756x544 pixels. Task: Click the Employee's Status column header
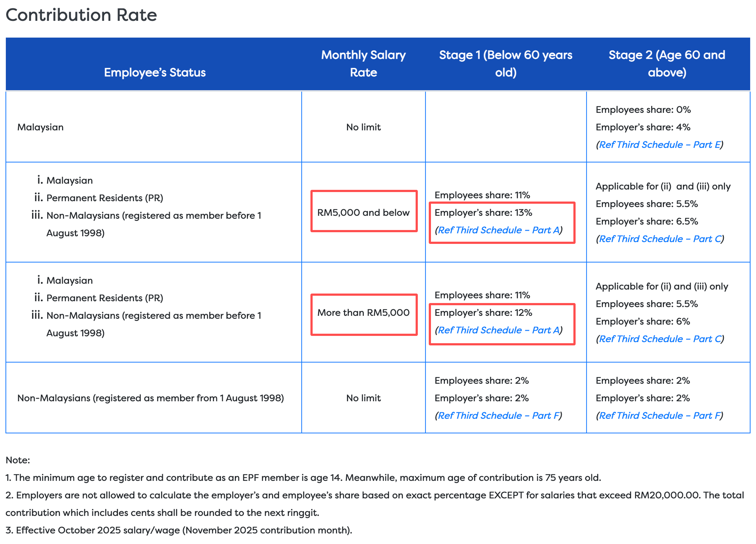(155, 72)
